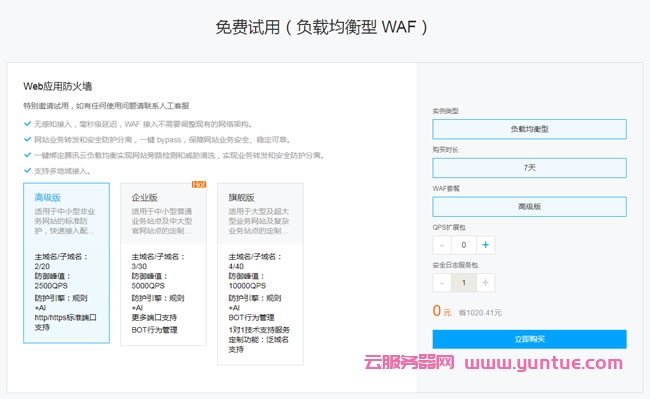Image resolution: width=650 pixels, height=399 pixels.
Task: Click the 0元 price text
Action: pyautogui.click(x=441, y=311)
